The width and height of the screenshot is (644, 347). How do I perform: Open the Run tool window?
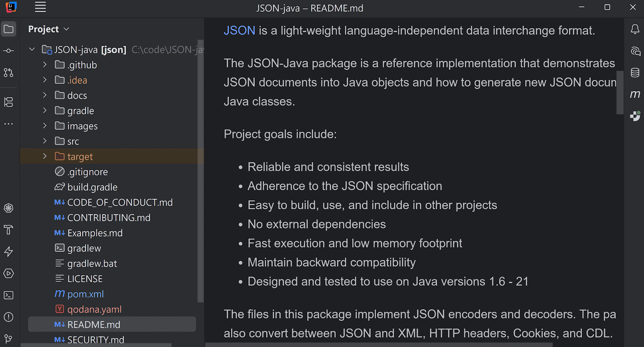[x=8, y=273]
